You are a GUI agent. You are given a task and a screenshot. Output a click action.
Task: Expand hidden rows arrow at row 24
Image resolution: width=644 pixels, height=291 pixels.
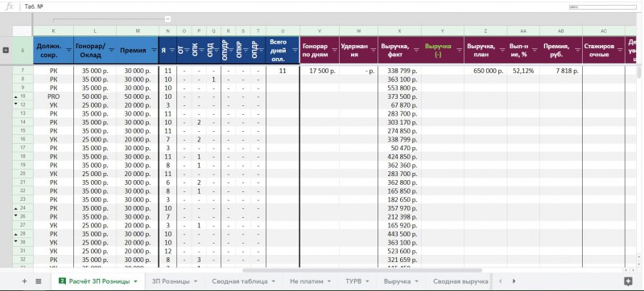pyautogui.click(x=15, y=208)
